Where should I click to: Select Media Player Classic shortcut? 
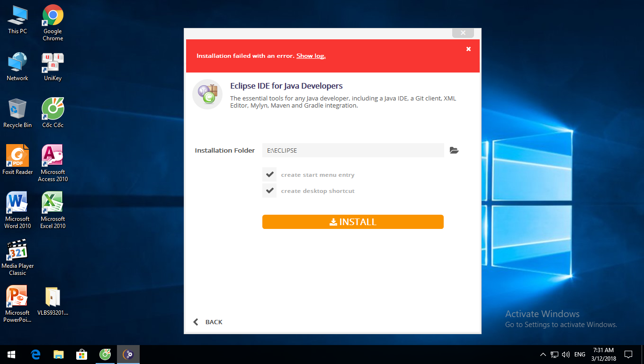tap(18, 257)
